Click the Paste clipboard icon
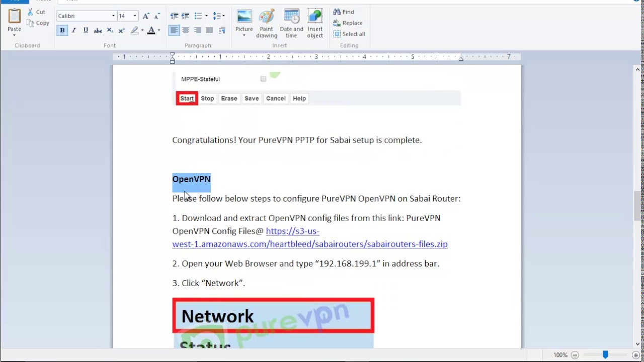This screenshot has height=362, width=644. click(14, 17)
